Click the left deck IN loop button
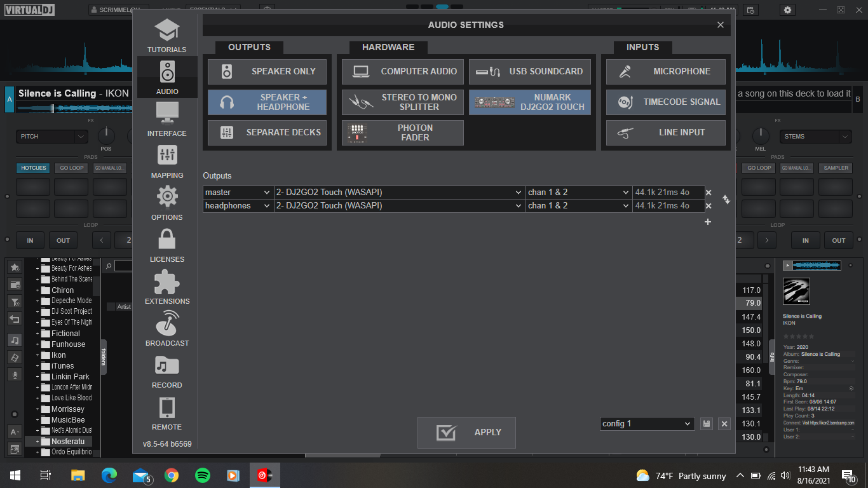 (30, 240)
